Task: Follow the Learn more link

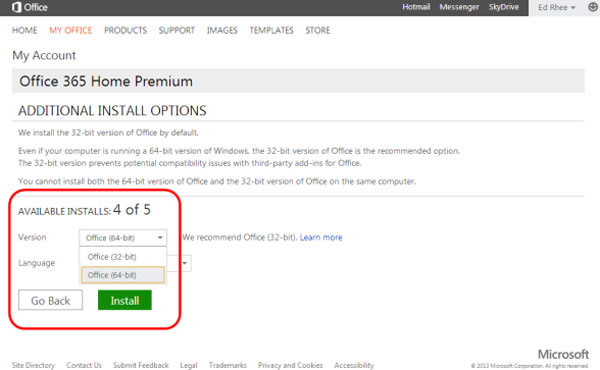Action: (x=321, y=237)
